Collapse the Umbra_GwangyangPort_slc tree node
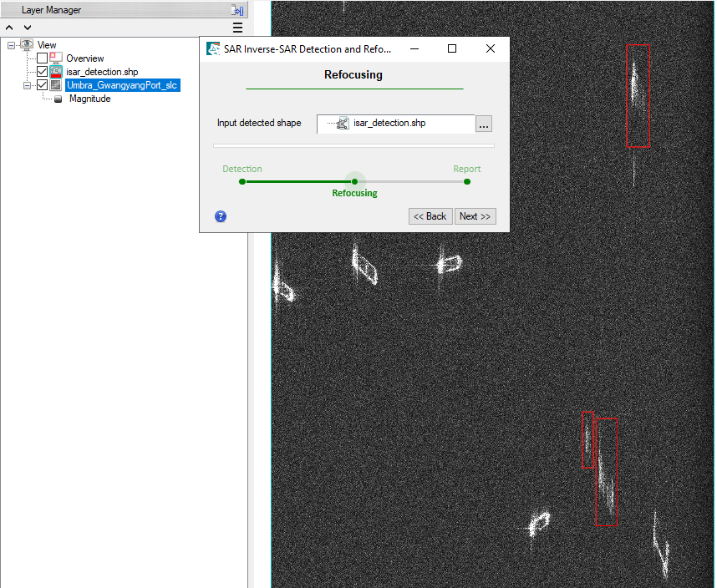717x588 pixels. (28, 85)
